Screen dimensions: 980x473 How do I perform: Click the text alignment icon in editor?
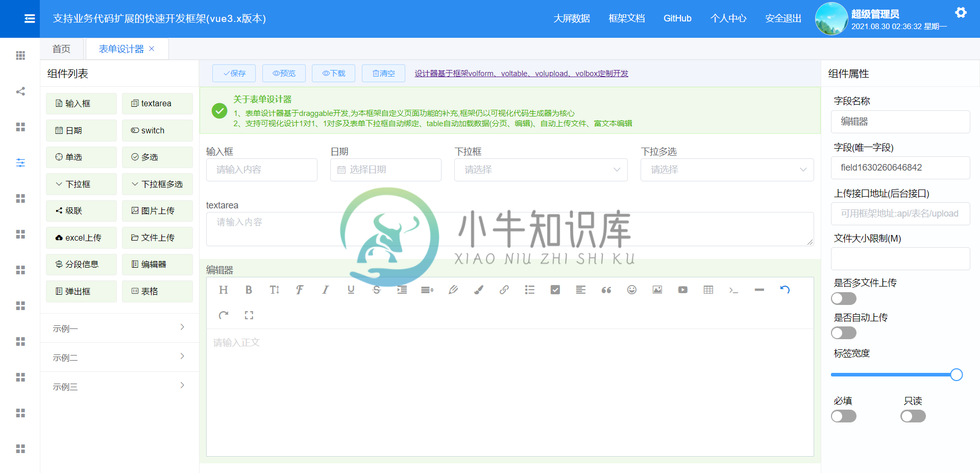(x=580, y=290)
